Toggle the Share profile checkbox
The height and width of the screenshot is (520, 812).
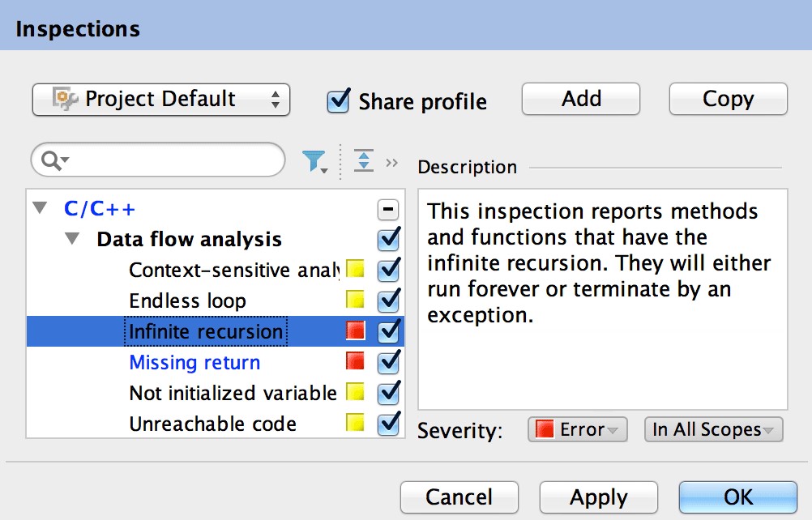pos(338,100)
